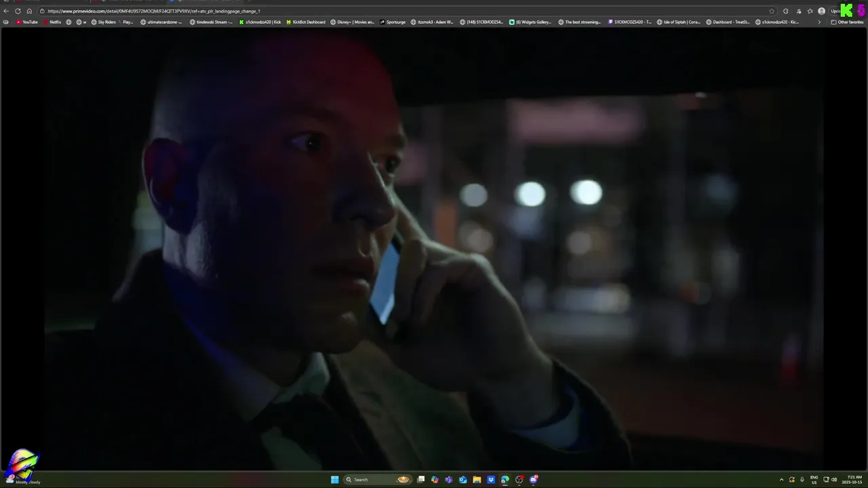Viewport: 868px width, 488px height.
Task: Open the Netflix bookmark
Action: click(52, 22)
